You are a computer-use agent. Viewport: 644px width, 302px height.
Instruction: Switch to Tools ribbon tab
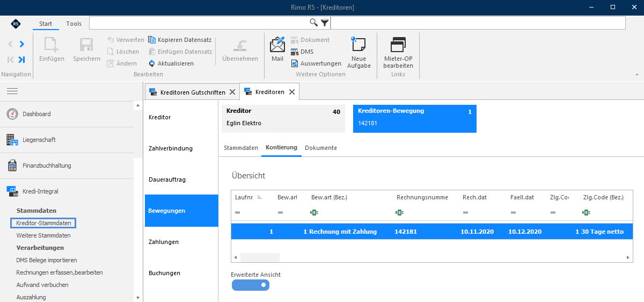pos(74,24)
